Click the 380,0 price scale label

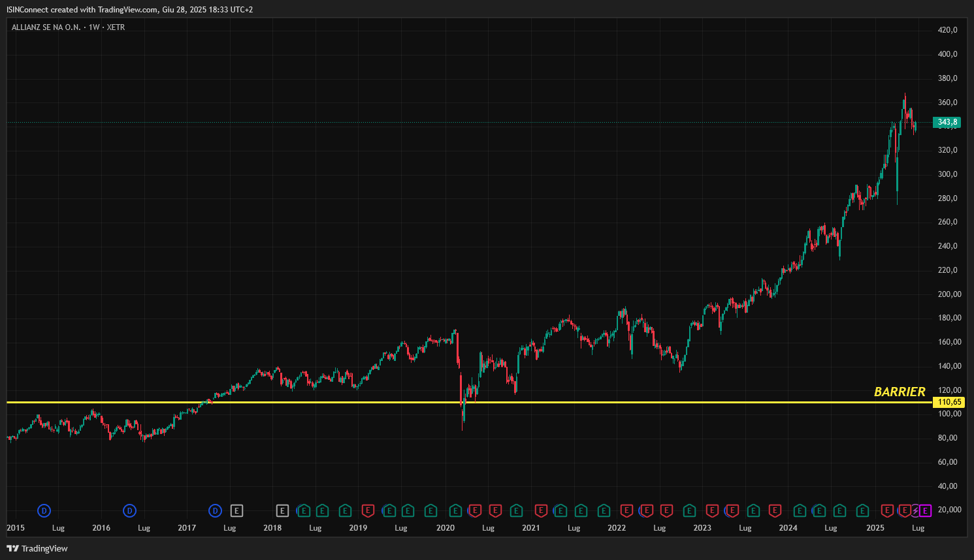(948, 78)
